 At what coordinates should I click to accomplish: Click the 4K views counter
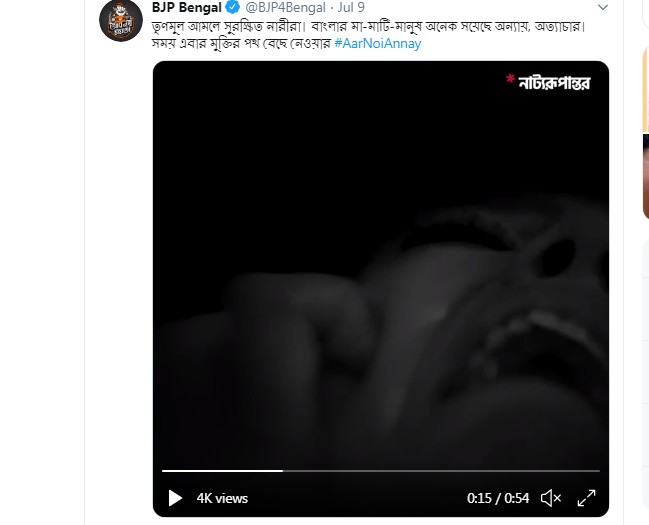(222, 498)
